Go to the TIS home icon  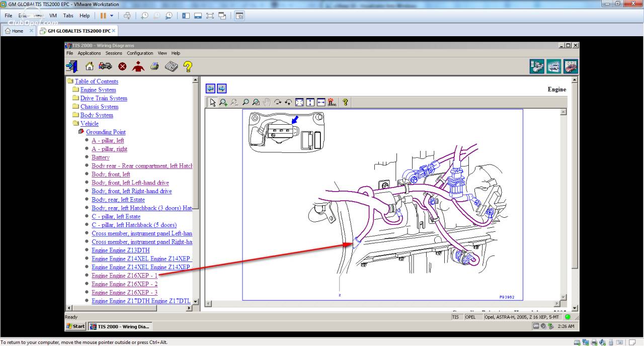(90, 66)
